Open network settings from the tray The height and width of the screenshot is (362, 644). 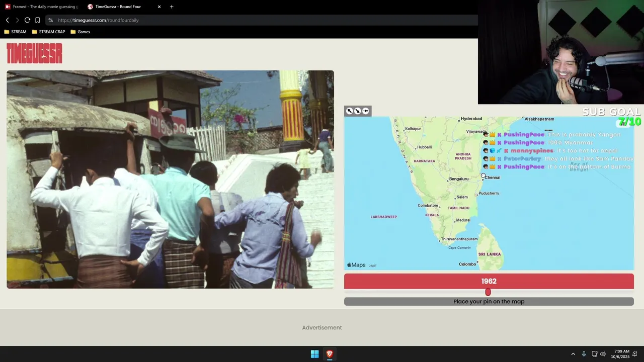pos(594,354)
